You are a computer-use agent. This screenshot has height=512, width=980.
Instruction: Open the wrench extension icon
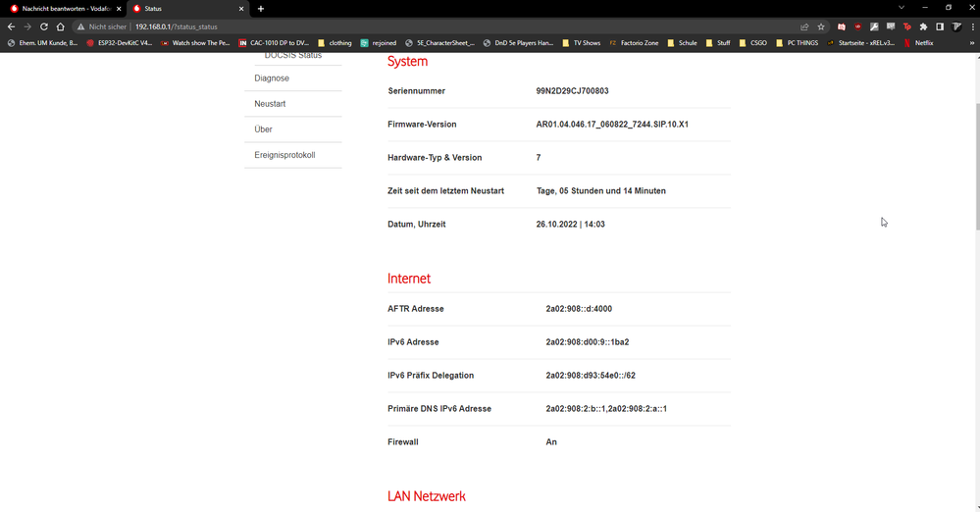click(874, 26)
